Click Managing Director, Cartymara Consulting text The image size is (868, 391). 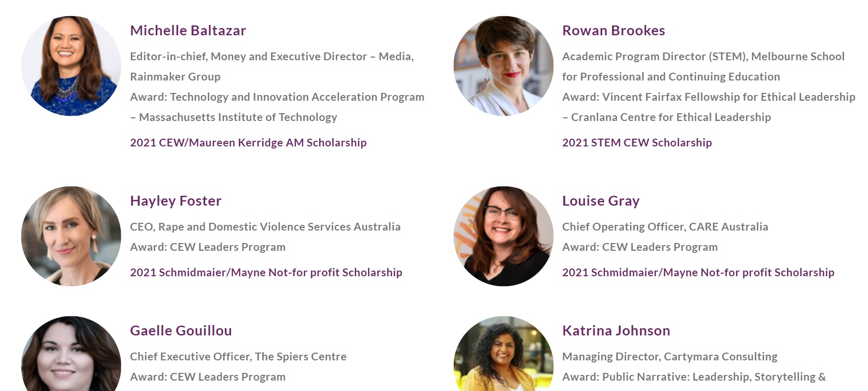point(670,357)
